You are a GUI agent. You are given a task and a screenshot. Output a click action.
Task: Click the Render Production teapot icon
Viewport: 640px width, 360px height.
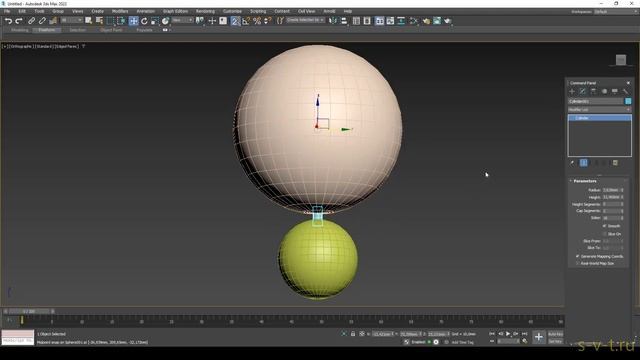(448, 21)
